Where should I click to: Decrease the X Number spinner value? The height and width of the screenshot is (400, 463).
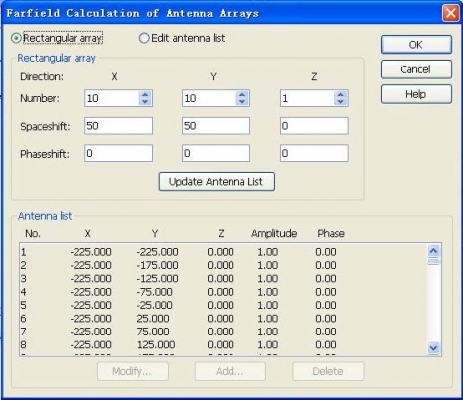pyautogui.click(x=145, y=102)
